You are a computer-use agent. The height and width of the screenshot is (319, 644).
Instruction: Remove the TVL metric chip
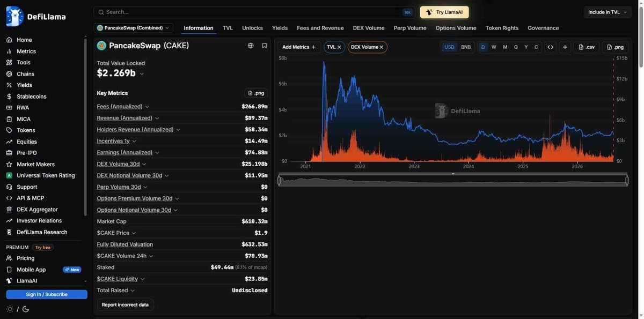(339, 47)
